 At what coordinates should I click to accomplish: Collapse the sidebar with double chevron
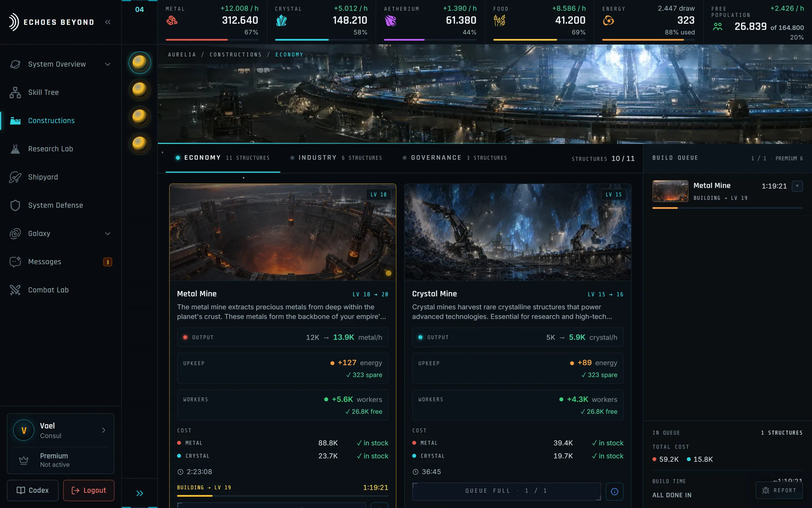[x=108, y=22]
